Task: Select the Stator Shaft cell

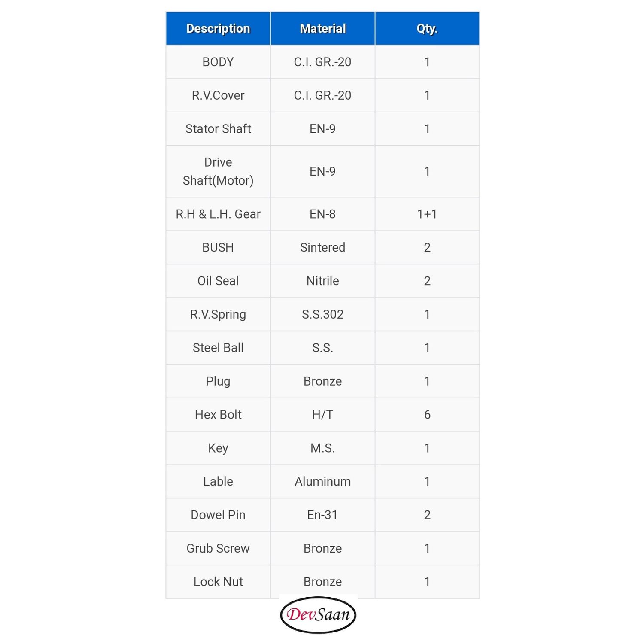Action: (x=218, y=129)
